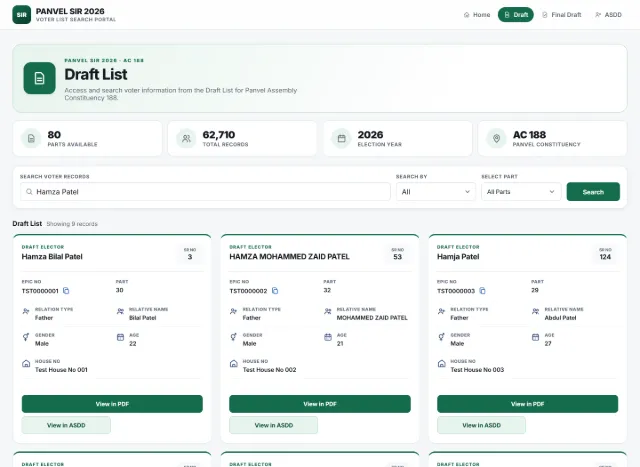Viewport: 640px width, 467px height.
Task: View Hamza Bilal Patel in PDF
Action: pos(112,404)
